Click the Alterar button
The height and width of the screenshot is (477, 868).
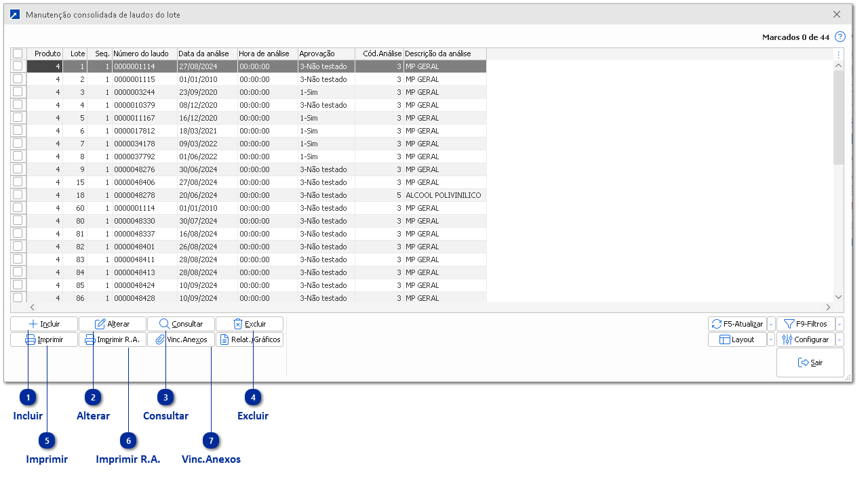coord(113,324)
